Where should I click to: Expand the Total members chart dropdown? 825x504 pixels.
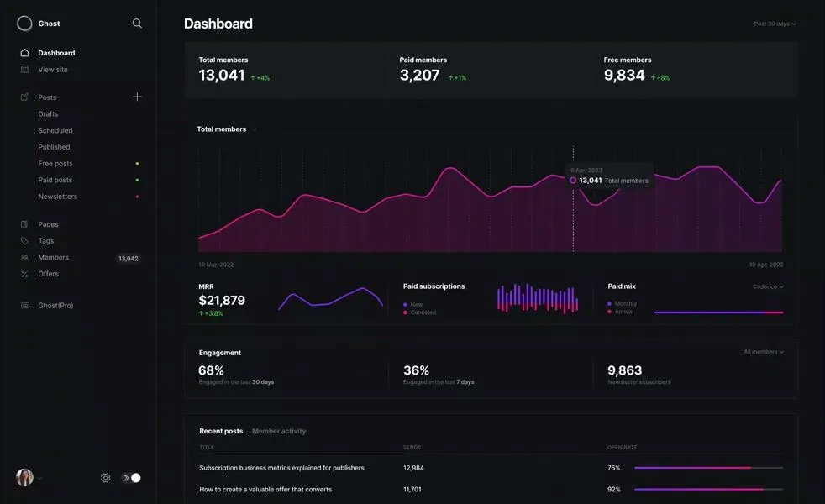(255, 129)
